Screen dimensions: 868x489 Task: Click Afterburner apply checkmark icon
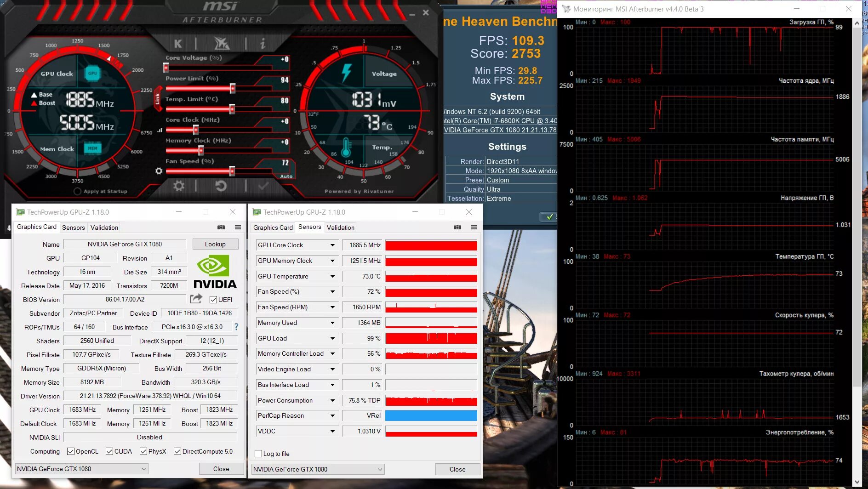pos(263,186)
